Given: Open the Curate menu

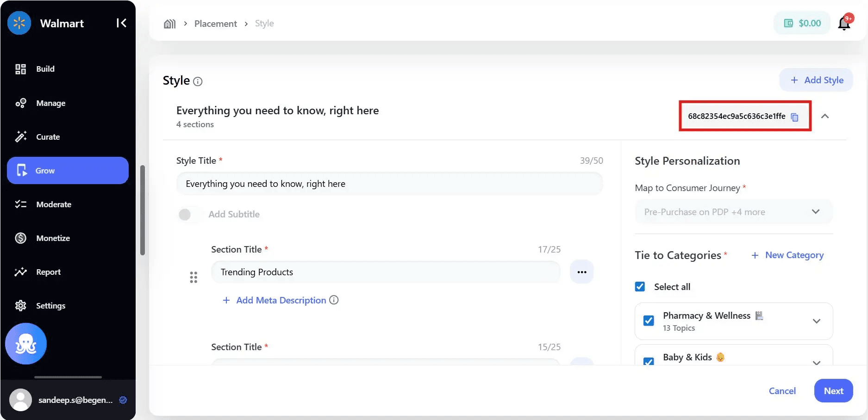Looking at the screenshot, I should pos(68,137).
